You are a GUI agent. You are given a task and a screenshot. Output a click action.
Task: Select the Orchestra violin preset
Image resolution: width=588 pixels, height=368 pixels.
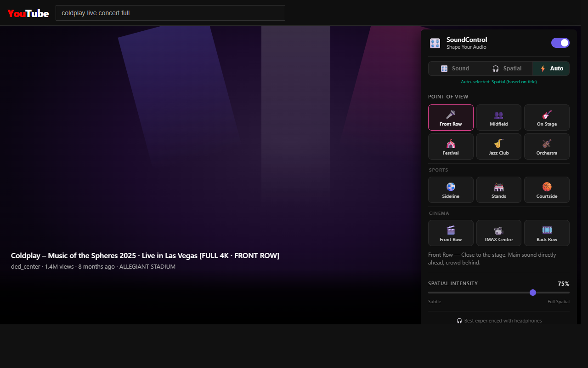pyautogui.click(x=547, y=146)
